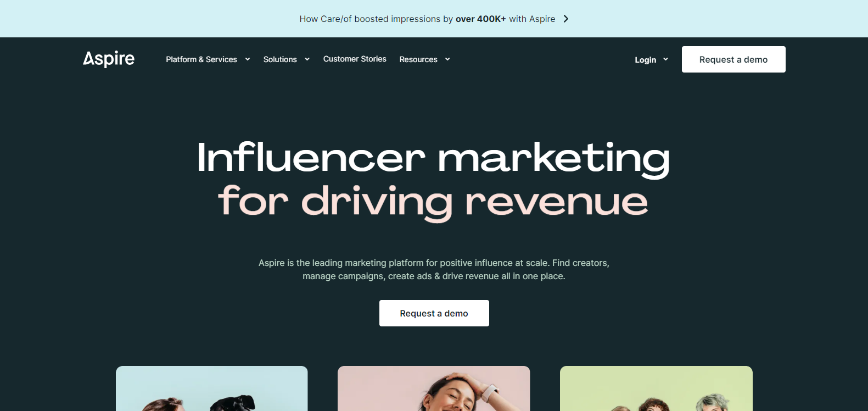Click the Aspire logo

[x=109, y=59]
